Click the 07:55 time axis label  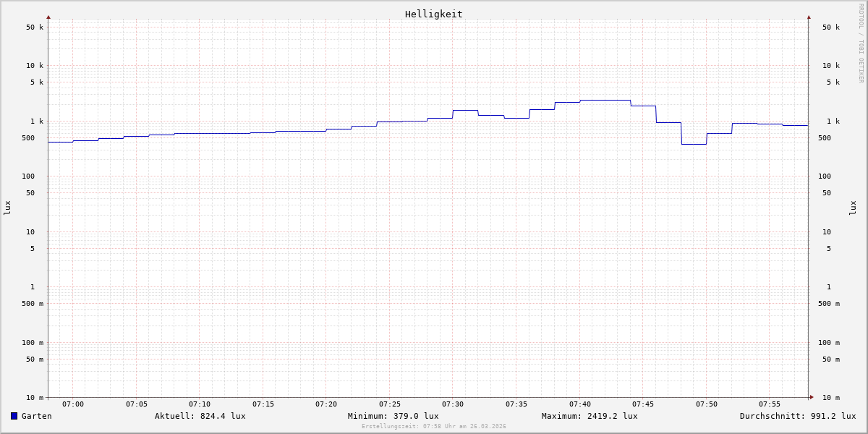(x=770, y=404)
